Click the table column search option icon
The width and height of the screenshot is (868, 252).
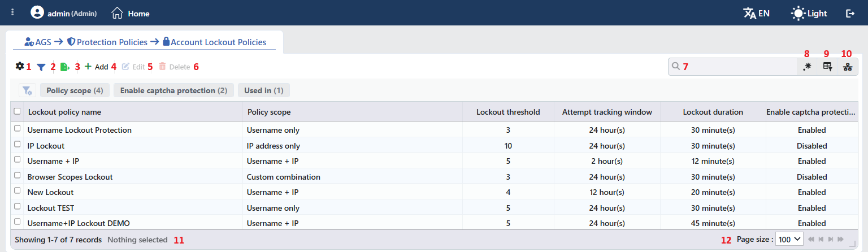[x=827, y=67]
